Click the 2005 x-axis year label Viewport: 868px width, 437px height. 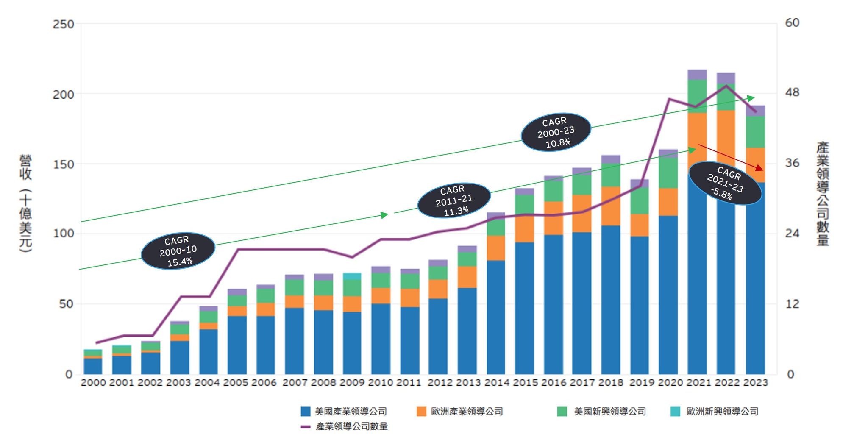pos(236,383)
